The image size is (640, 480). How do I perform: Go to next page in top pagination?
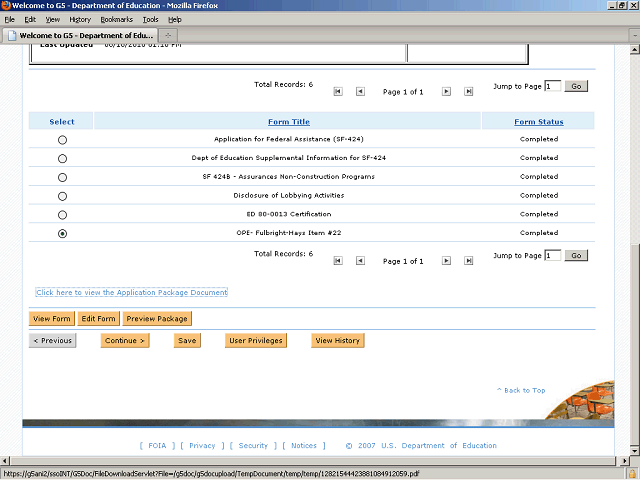click(x=446, y=91)
